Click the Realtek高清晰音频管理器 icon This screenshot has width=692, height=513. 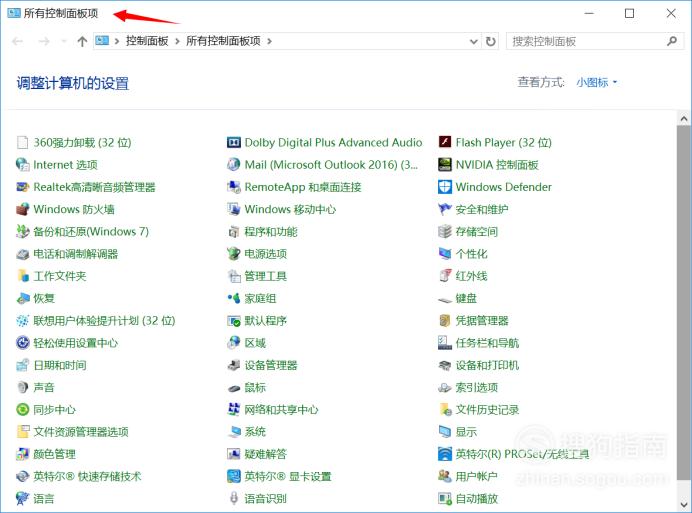23,187
